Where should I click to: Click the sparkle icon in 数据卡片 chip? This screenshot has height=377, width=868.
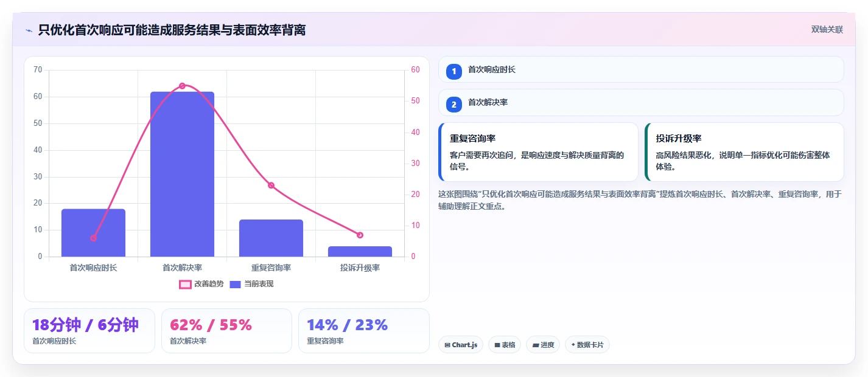pyautogui.click(x=573, y=345)
